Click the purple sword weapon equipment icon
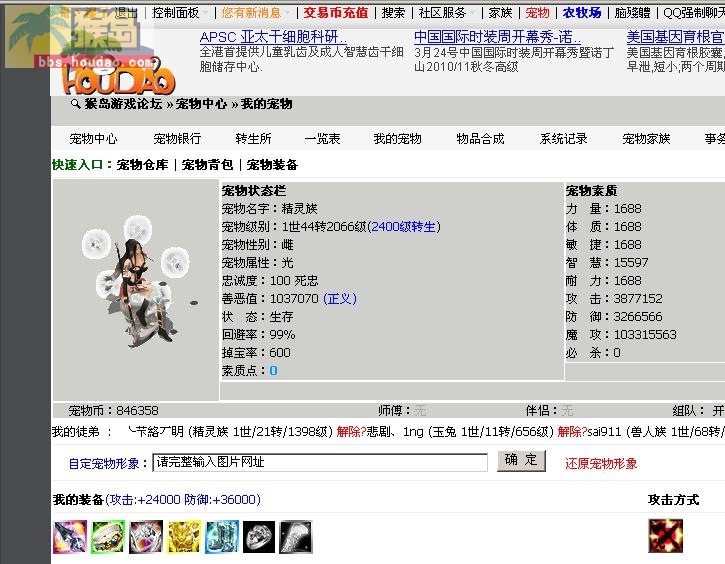Viewport: 725px width, 564px height. (70, 537)
